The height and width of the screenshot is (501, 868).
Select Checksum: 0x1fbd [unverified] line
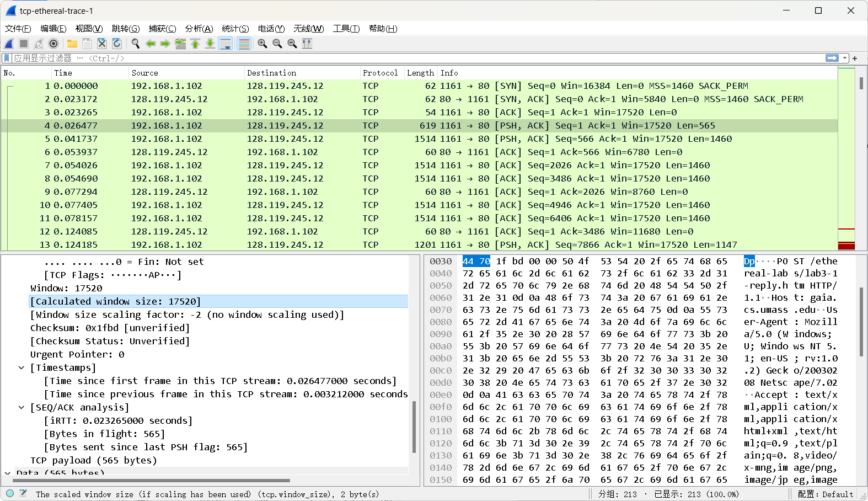110,328
